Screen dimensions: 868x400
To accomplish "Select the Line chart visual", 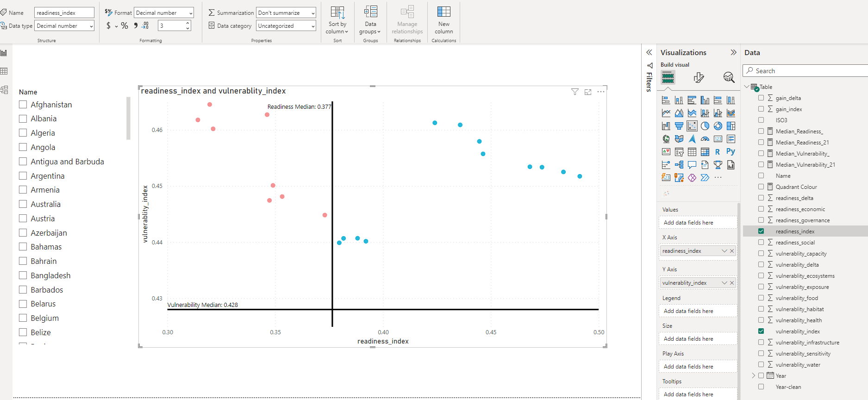I will point(666,113).
